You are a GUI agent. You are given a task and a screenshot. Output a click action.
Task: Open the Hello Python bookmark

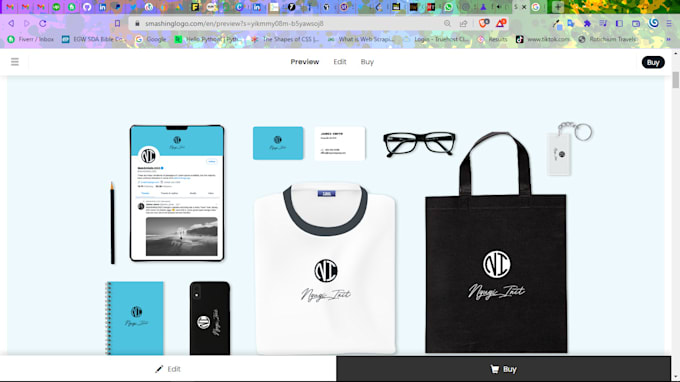[x=209, y=39]
